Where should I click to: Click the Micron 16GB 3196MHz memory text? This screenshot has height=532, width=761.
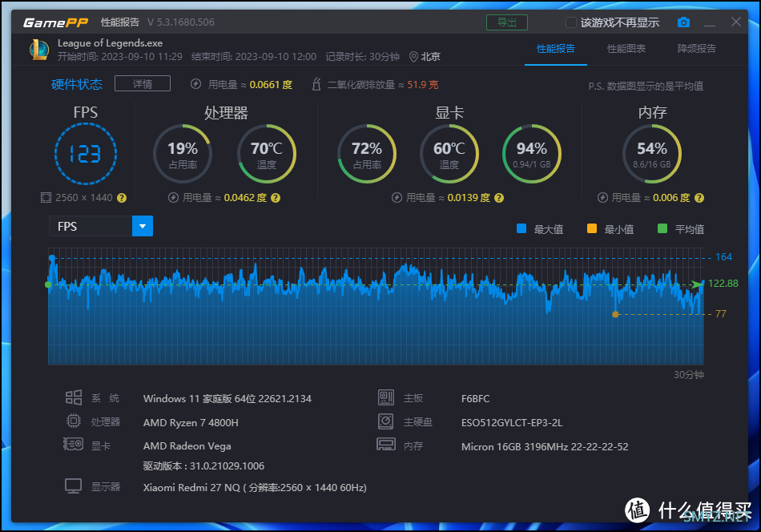(545, 446)
